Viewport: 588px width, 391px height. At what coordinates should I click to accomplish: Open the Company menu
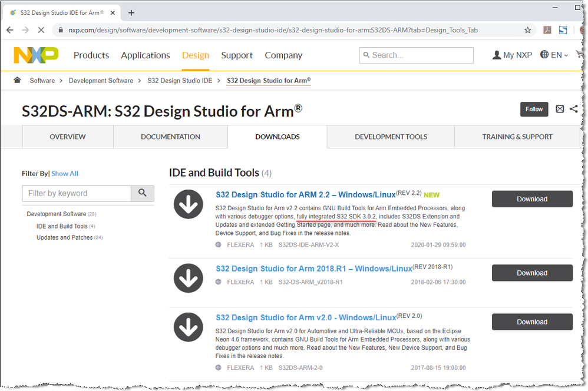pyautogui.click(x=283, y=55)
